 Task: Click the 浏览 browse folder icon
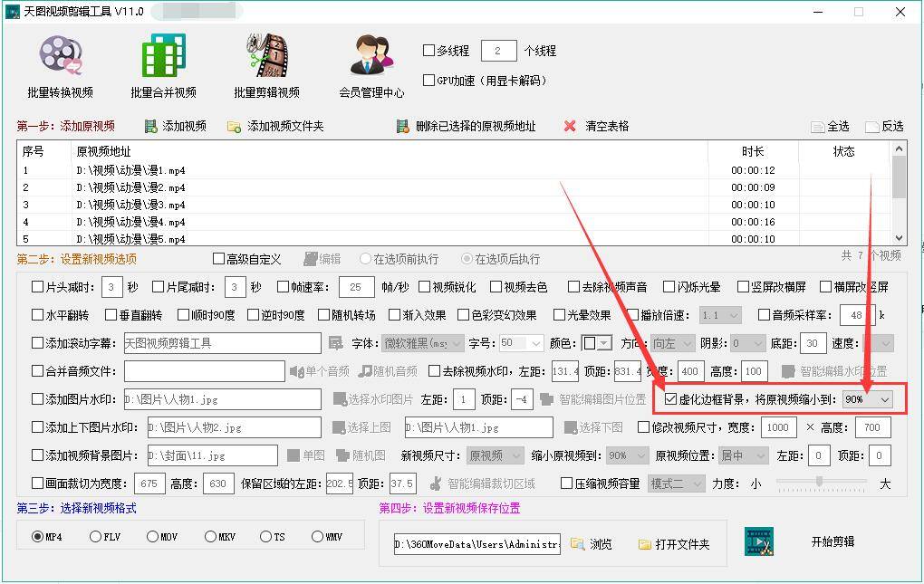pyautogui.click(x=578, y=544)
